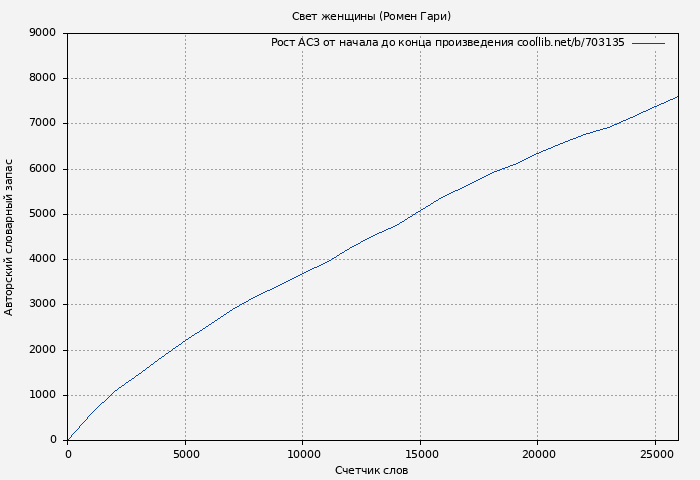Click the 8000 label on the Y-axis
The width and height of the screenshot is (700, 480).
pos(43,78)
